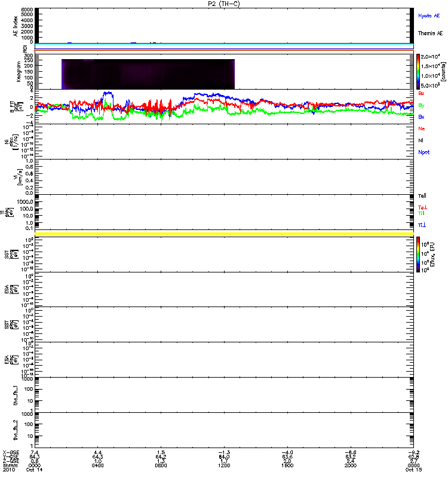Click the "Keogram" axis label
448x478 pixels.
point(19,72)
